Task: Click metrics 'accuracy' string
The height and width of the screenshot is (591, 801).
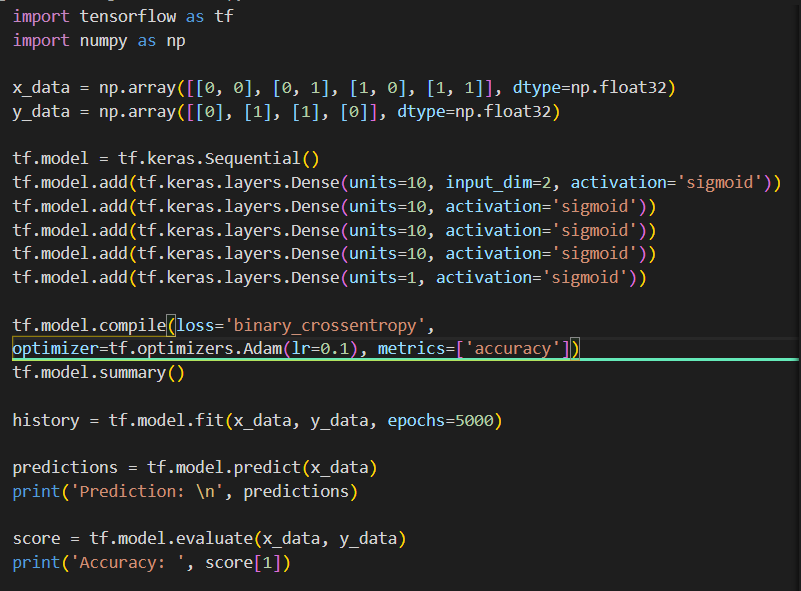Action: pyautogui.click(x=513, y=348)
